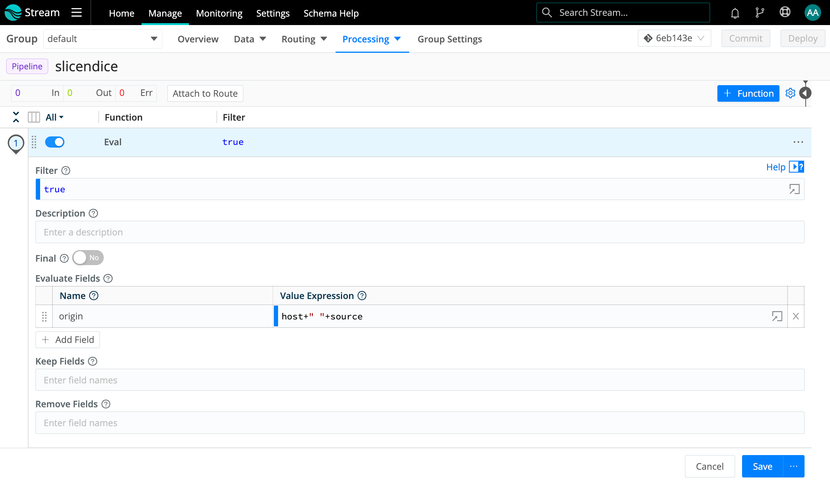
Task: Open pipeline settings via the gear icon
Action: pyautogui.click(x=790, y=93)
